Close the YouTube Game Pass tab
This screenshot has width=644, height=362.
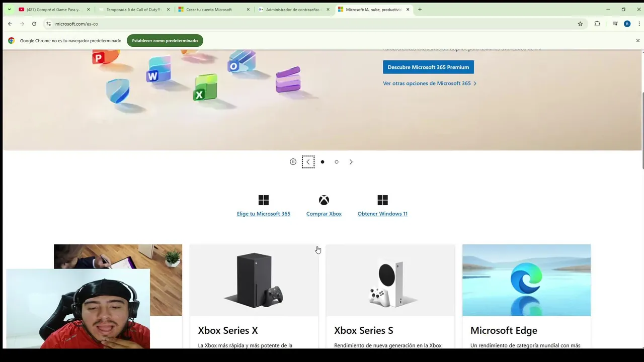[89, 10]
